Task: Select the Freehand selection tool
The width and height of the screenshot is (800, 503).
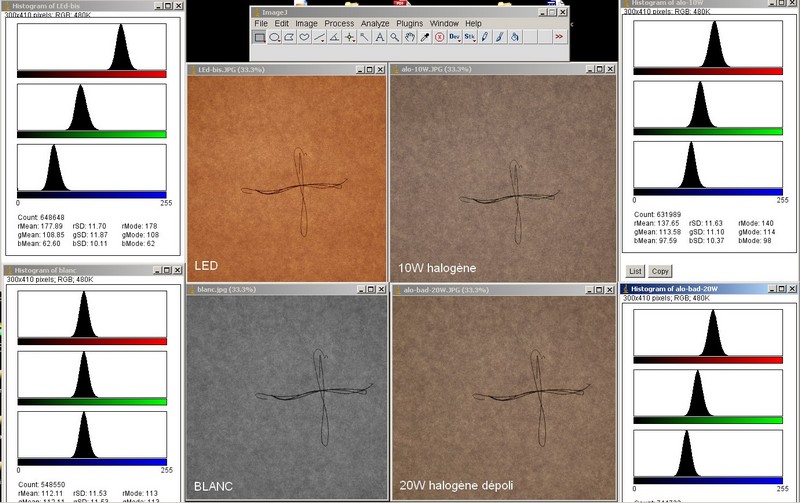Action: (x=304, y=37)
